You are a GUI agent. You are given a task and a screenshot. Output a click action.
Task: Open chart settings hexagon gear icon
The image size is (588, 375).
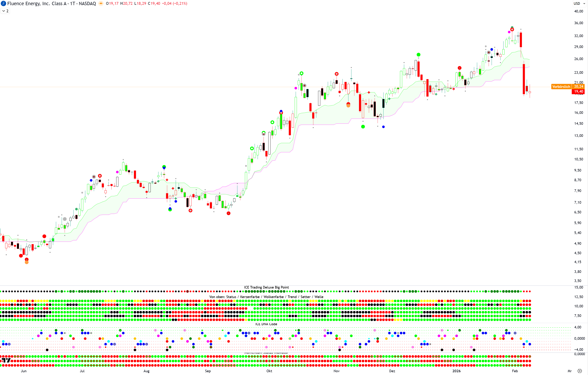coord(580,371)
